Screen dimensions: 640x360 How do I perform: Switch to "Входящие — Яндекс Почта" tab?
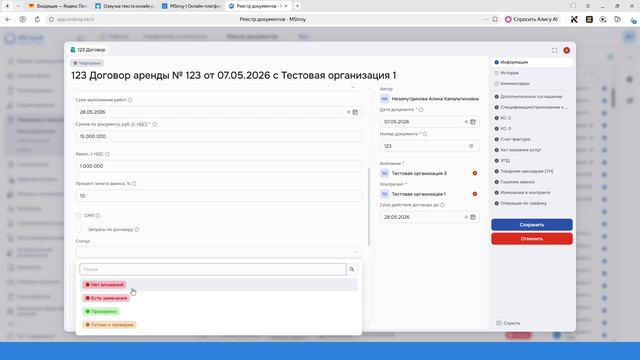[58, 6]
